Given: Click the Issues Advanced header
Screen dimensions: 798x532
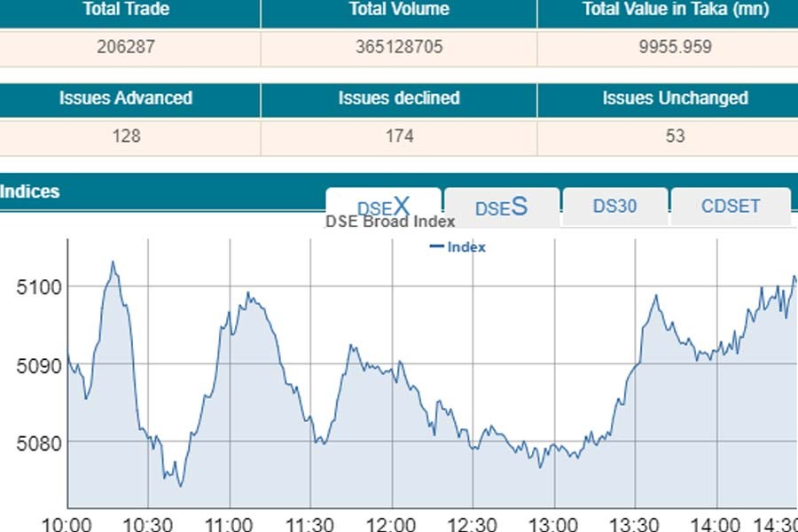Looking at the screenshot, I should click(x=126, y=98).
